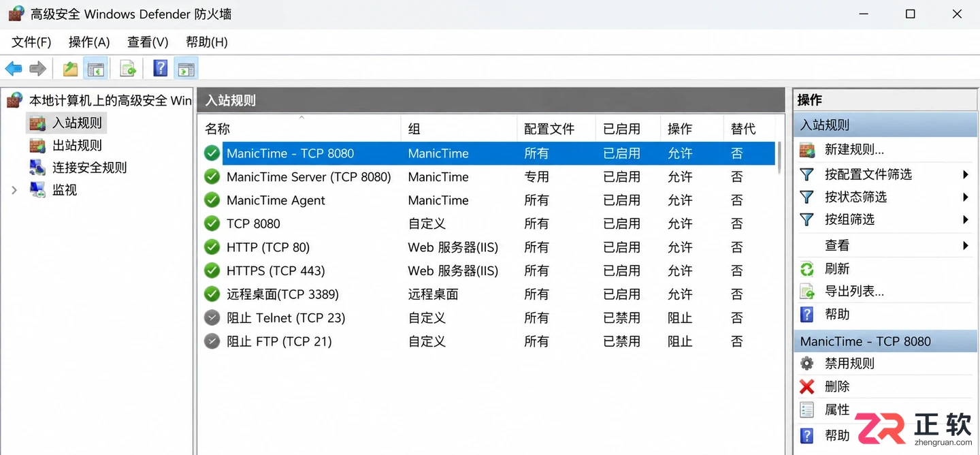Open the 帮助(H) menu
Image resolution: width=980 pixels, height=455 pixels.
point(206,42)
